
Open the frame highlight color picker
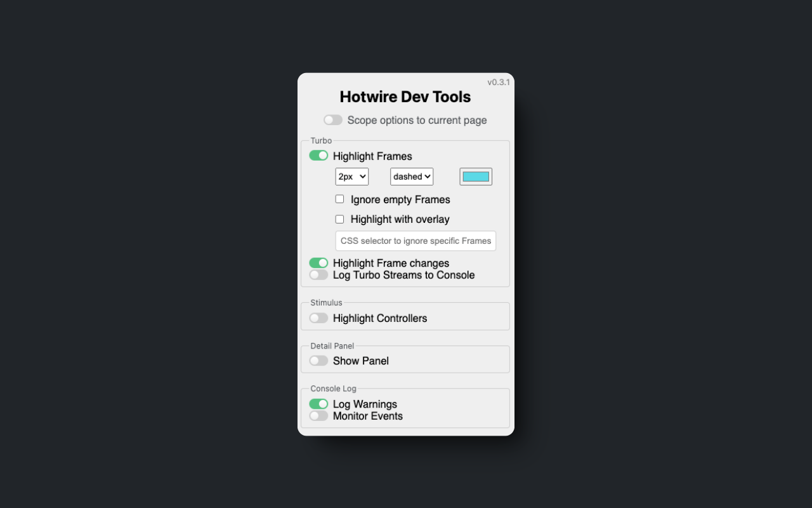(476, 176)
